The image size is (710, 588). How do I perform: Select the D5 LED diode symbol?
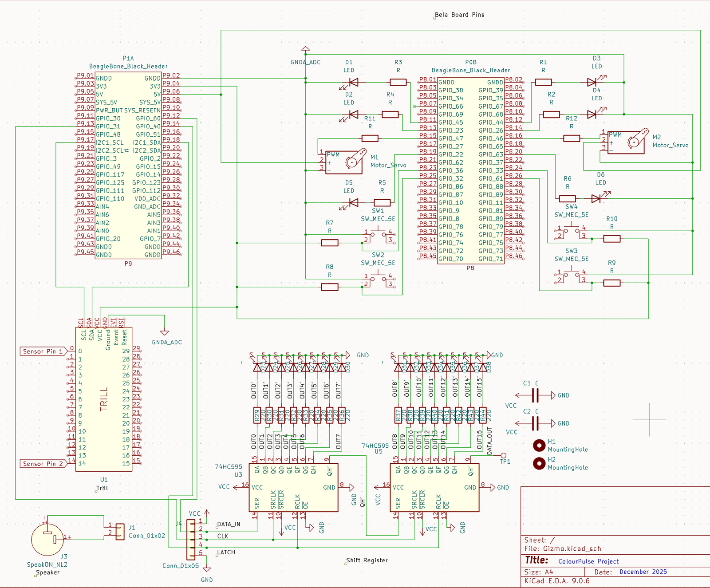point(353,203)
